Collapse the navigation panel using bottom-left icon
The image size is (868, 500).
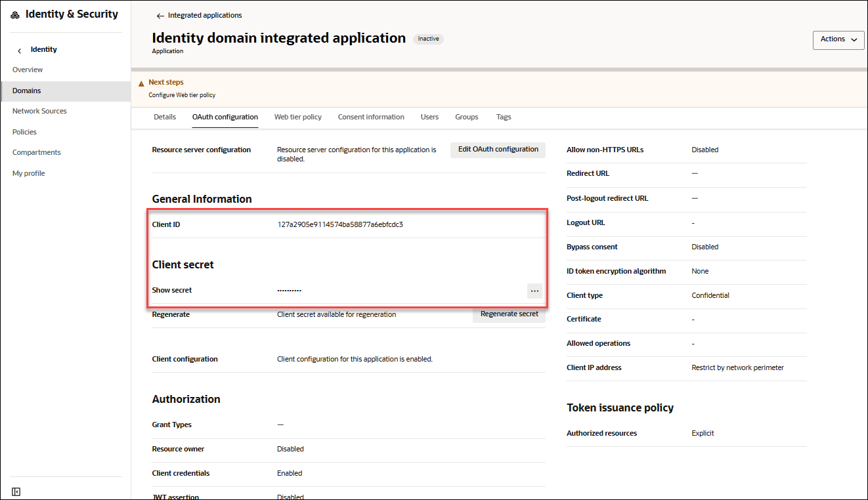tap(16, 491)
